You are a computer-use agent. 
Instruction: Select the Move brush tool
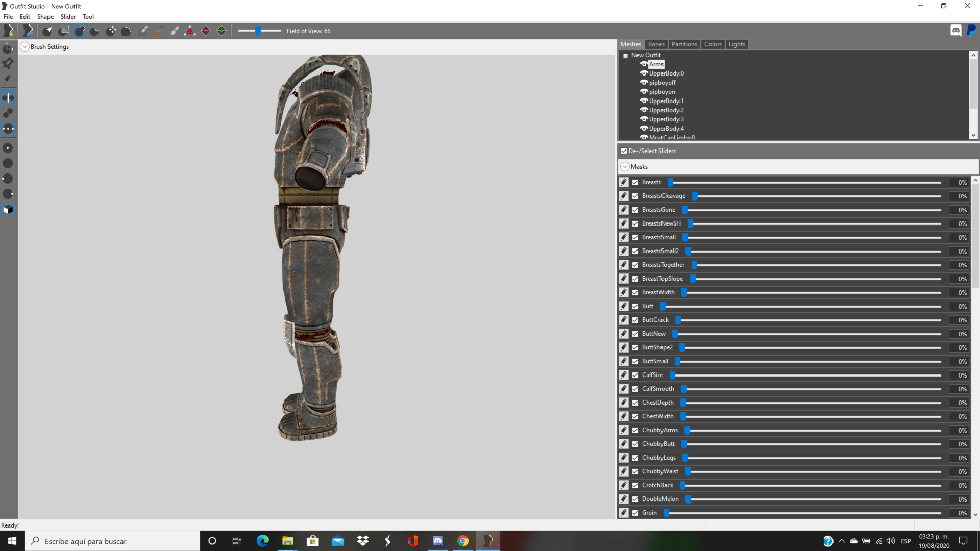point(111,31)
